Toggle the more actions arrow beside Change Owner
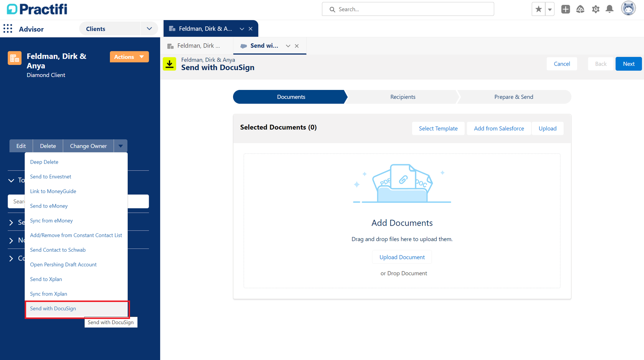The height and width of the screenshot is (360, 644). point(121,146)
